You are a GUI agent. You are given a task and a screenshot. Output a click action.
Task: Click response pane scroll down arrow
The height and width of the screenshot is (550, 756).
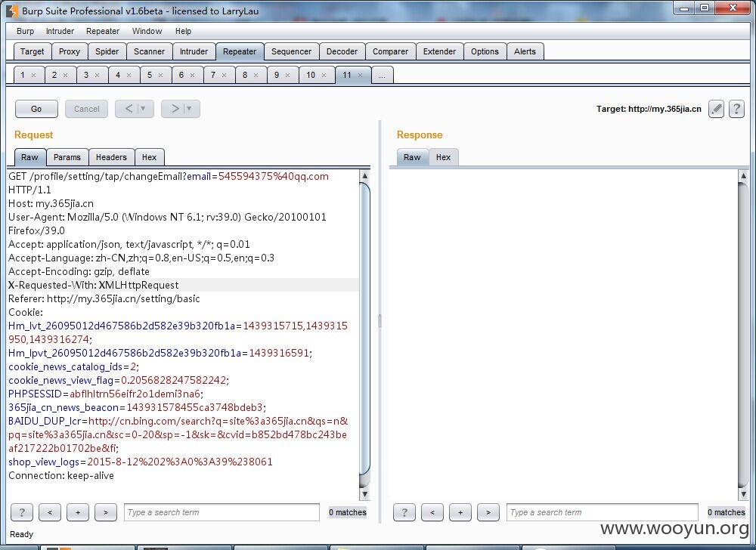point(743,494)
